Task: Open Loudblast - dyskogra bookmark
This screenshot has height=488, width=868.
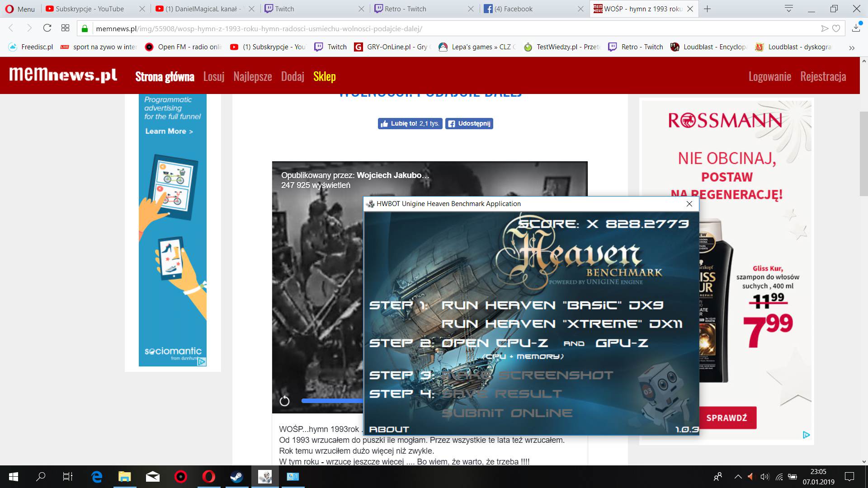Action: click(793, 47)
